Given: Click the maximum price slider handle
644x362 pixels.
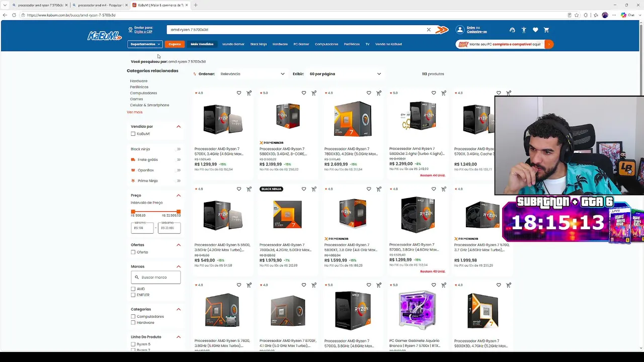Looking at the screenshot, I should coord(179,212).
